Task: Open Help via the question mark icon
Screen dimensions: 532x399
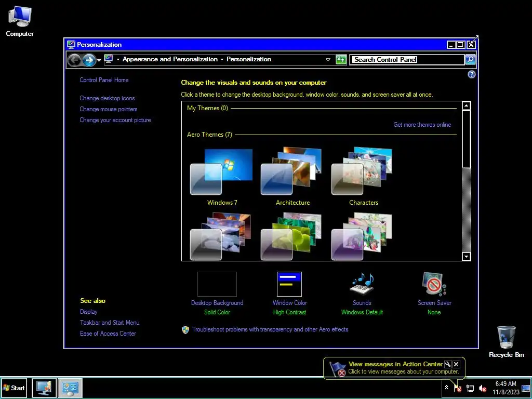Action: click(471, 74)
